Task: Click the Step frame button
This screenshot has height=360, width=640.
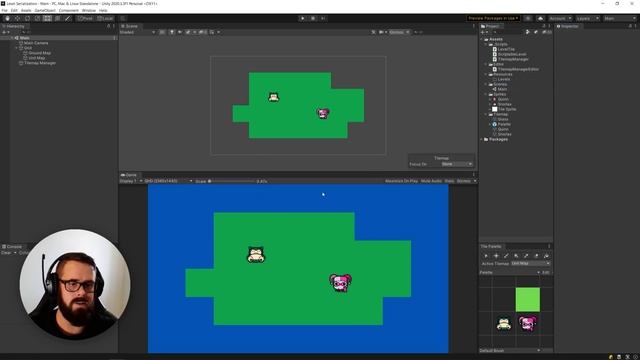Action: 323,18
